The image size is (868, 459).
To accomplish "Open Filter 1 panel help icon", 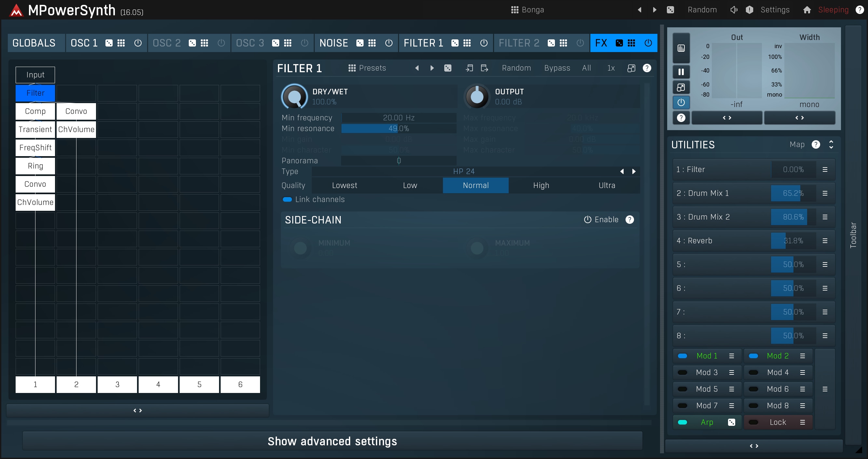I will (x=647, y=68).
